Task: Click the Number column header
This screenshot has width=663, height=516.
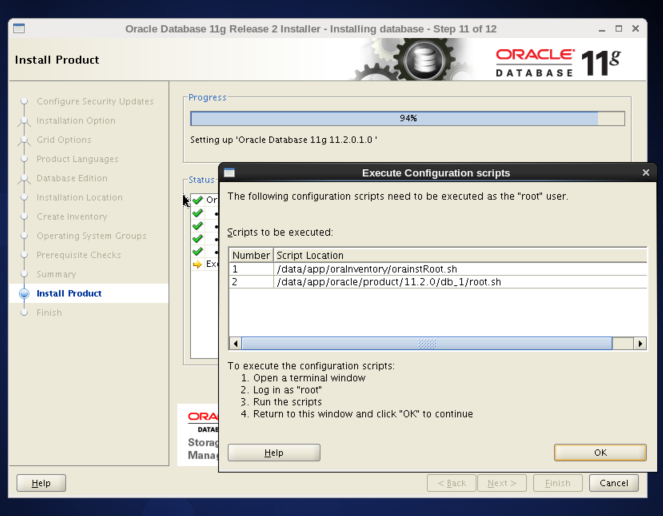Action: point(251,255)
